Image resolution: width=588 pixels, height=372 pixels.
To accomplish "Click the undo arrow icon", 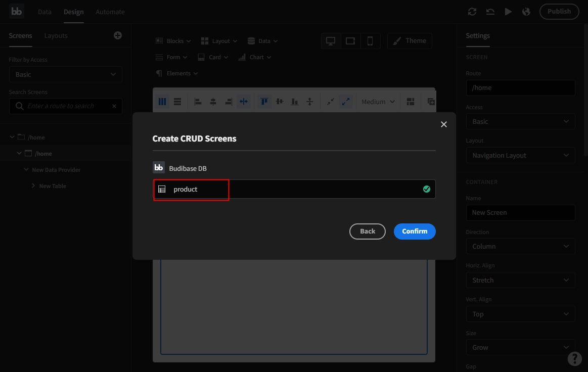I will click(490, 12).
